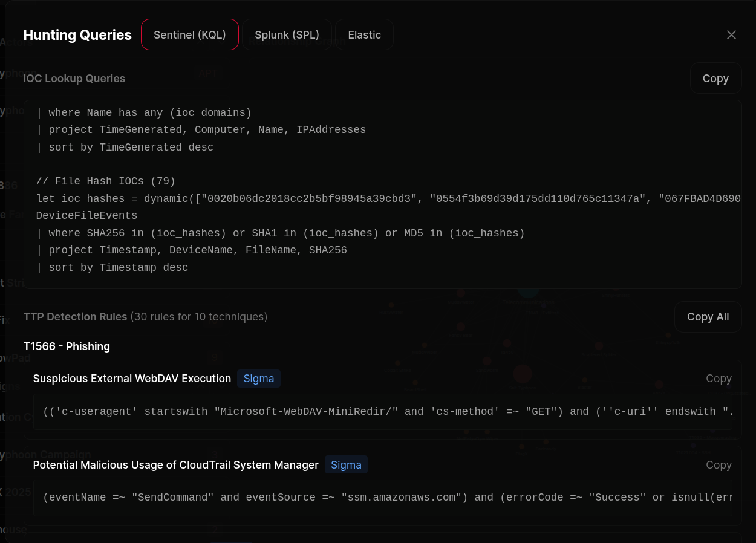Click the DeviceFileEvents line
Image resolution: width=756 pixels, height=543 pixels.
pyautogui.click(x=86, y=216)
